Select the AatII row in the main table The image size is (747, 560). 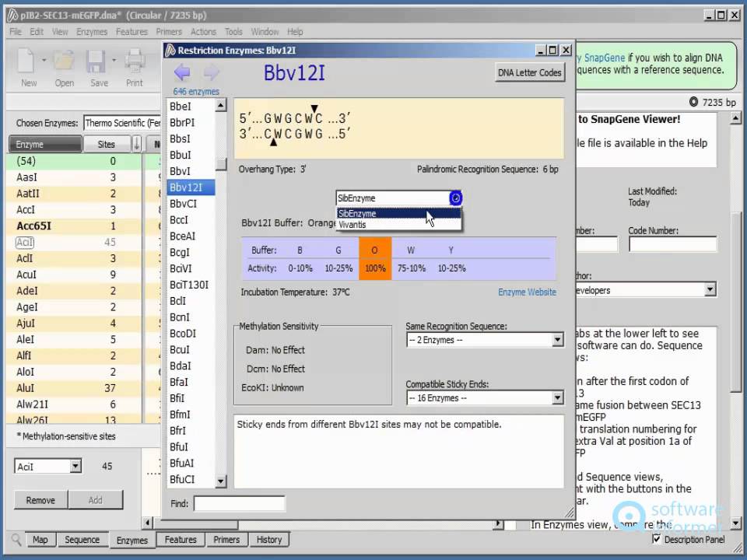pyautogui.click(x=74, y=194)
